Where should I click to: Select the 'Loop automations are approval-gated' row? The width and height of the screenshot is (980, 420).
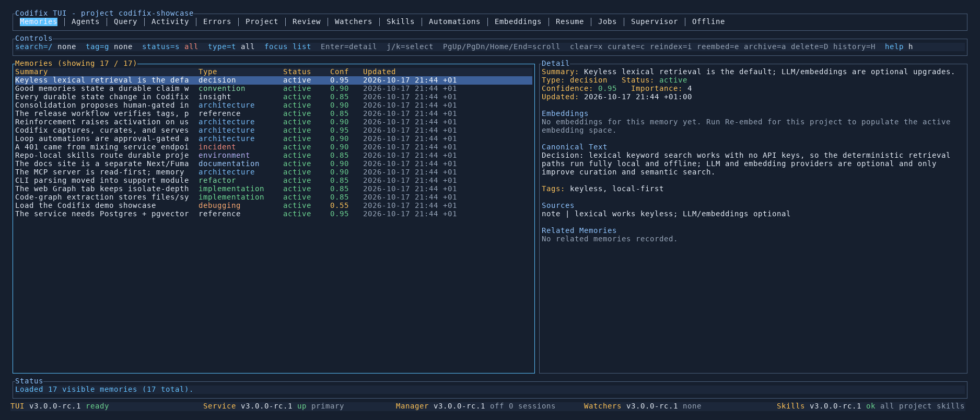[273, 139]
